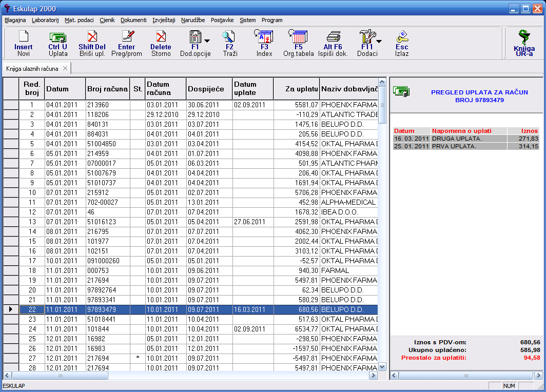
Task: Click the Alt F6 Ispiši dok. printer icon
Action: tap(333, 36)
